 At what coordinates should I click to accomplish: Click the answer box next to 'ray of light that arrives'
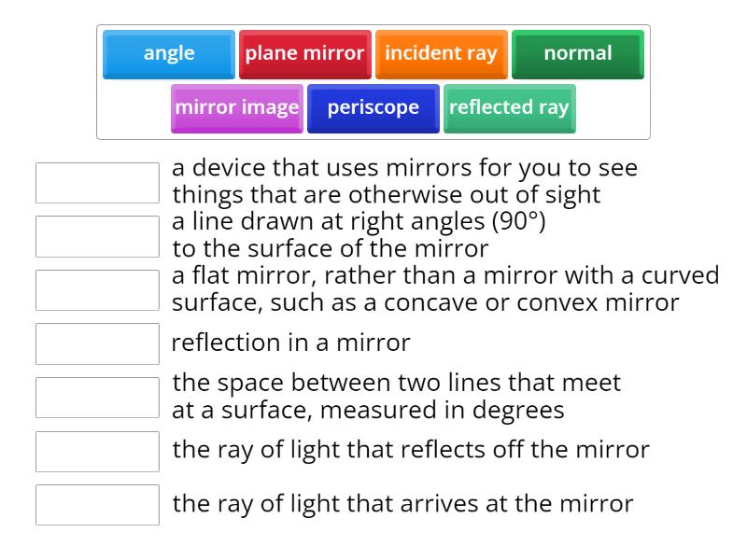(97, 504)
